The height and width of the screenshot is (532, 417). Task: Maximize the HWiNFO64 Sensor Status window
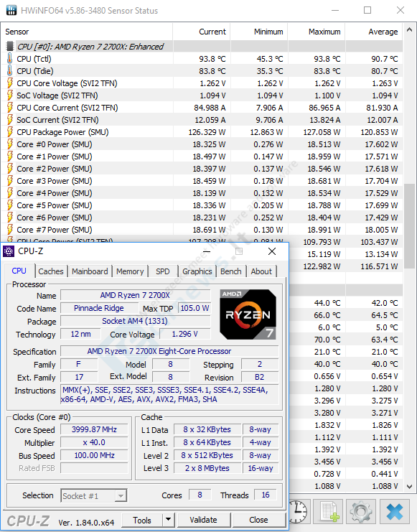(367, 11)
